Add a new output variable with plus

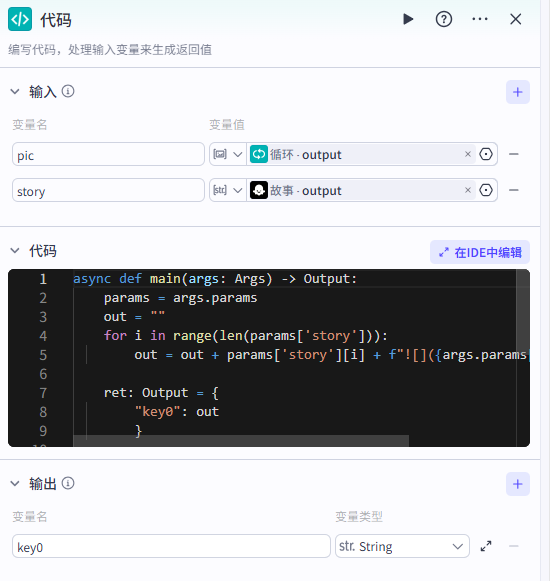[518, 484]
